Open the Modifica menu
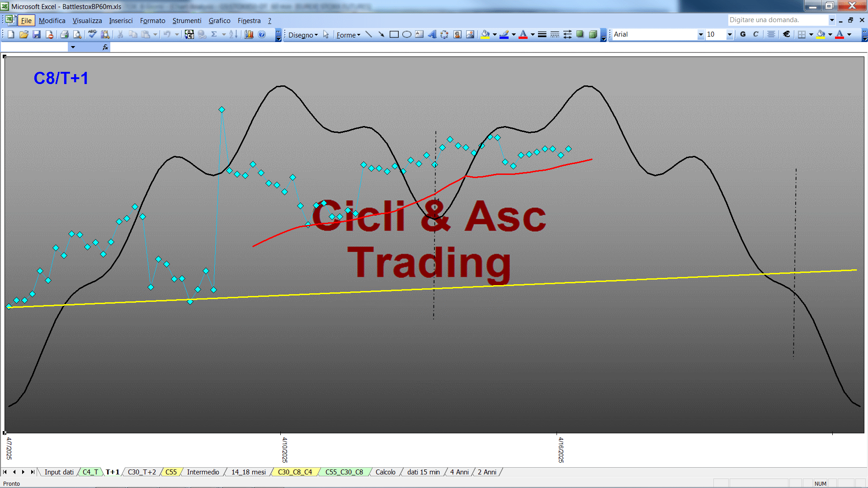 pos(52,20)
